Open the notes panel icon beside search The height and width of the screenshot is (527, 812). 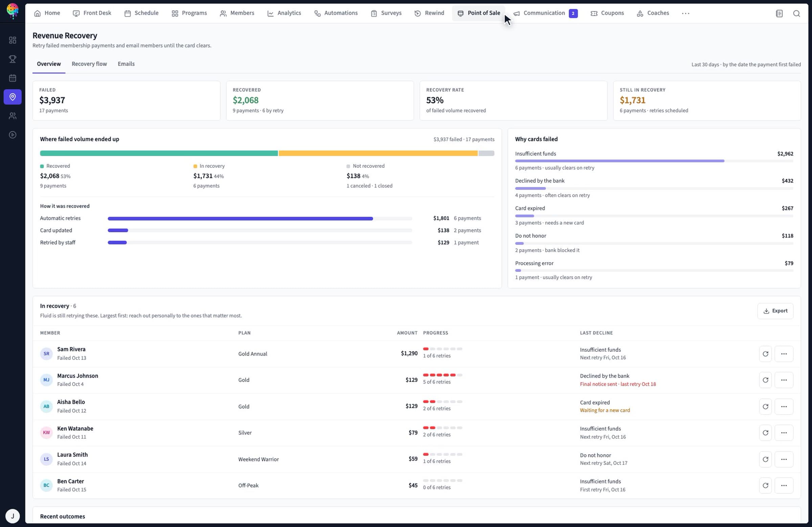coord(779,13)
